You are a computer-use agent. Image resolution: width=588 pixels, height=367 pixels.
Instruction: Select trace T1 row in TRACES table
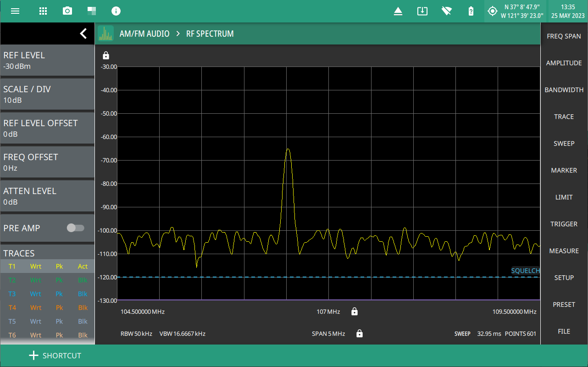click(x=47, y=267)
